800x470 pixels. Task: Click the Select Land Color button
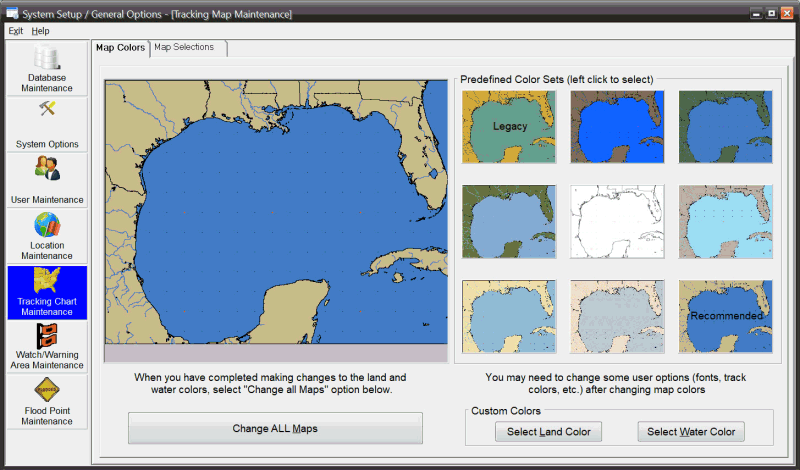548,432
